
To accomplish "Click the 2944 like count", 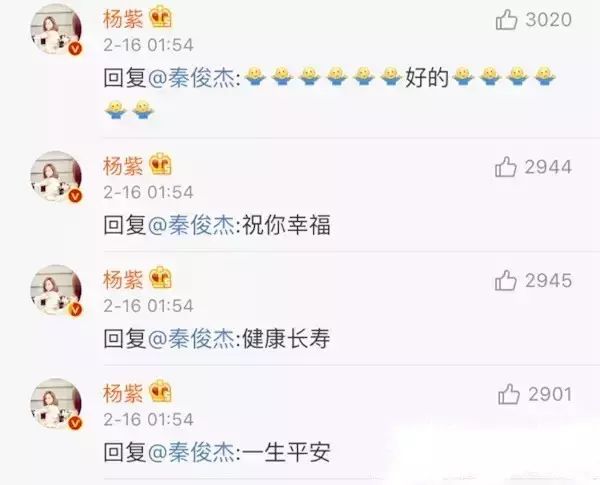I will [548, 167].
